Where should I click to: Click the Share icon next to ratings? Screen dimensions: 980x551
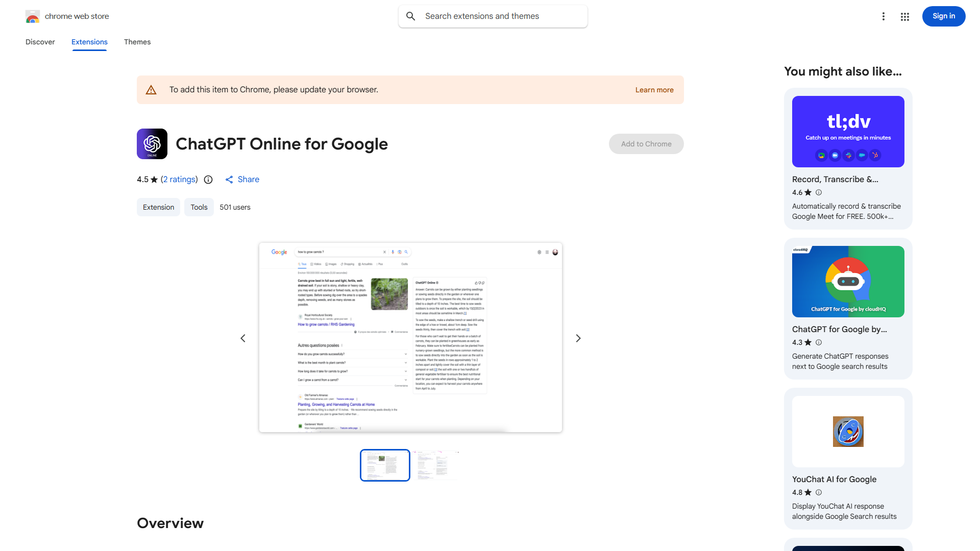[229, 180]
